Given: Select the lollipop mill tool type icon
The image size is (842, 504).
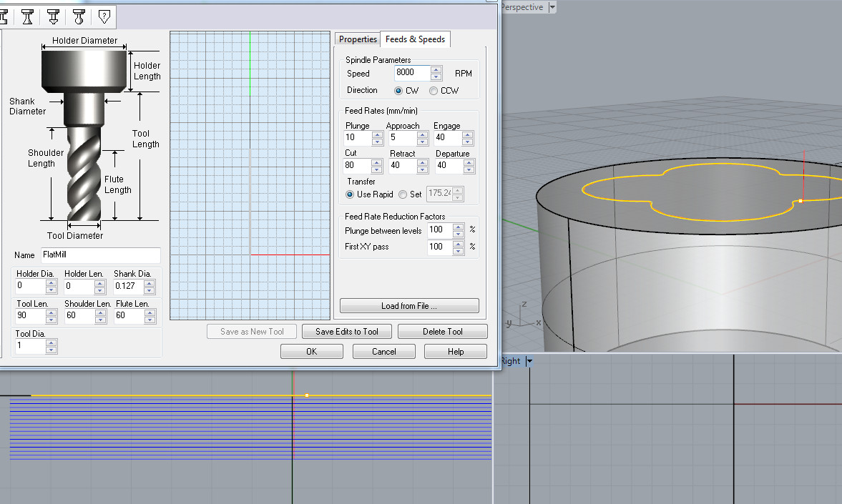Looking at the screenshot, I should point(79,16).
